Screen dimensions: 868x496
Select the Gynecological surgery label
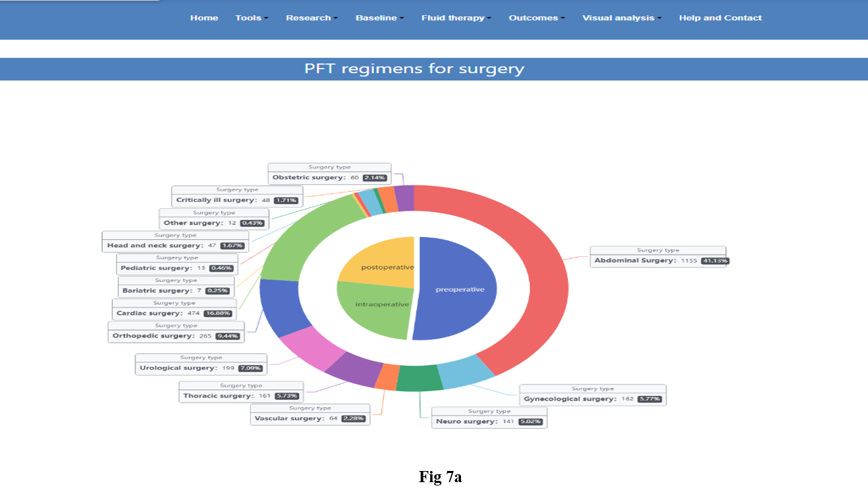(593, 395)
